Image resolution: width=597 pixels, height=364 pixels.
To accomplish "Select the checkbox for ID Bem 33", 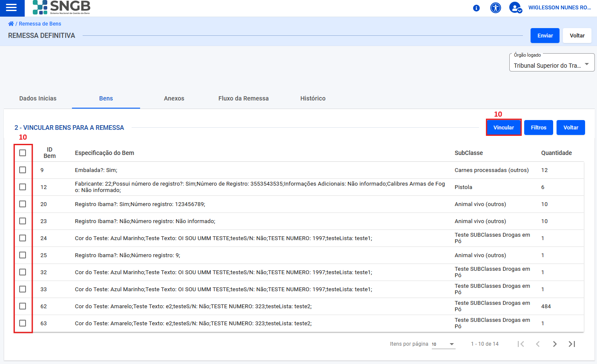I will [x=23, y=289].
